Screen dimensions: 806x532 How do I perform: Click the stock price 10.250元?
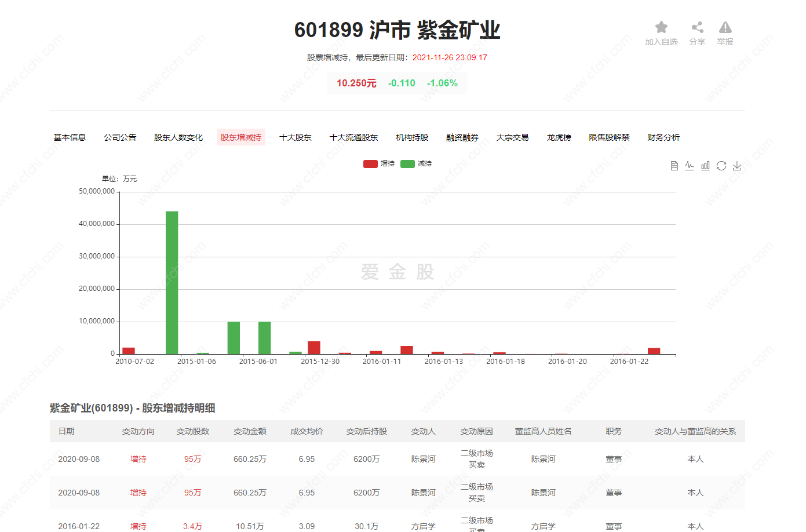pos(356,83)
